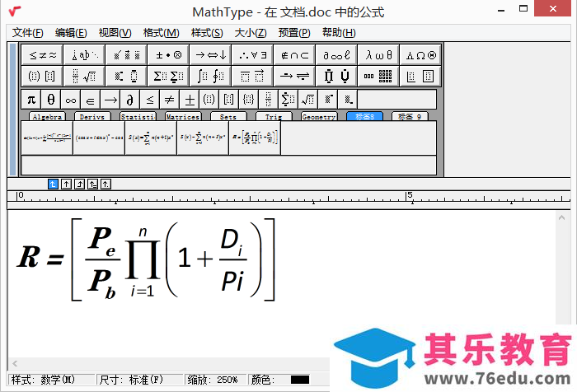The height and width of the screenshot is (392, 577).
Task: Open the embellishments palette
Action: (x=126, y=55)
